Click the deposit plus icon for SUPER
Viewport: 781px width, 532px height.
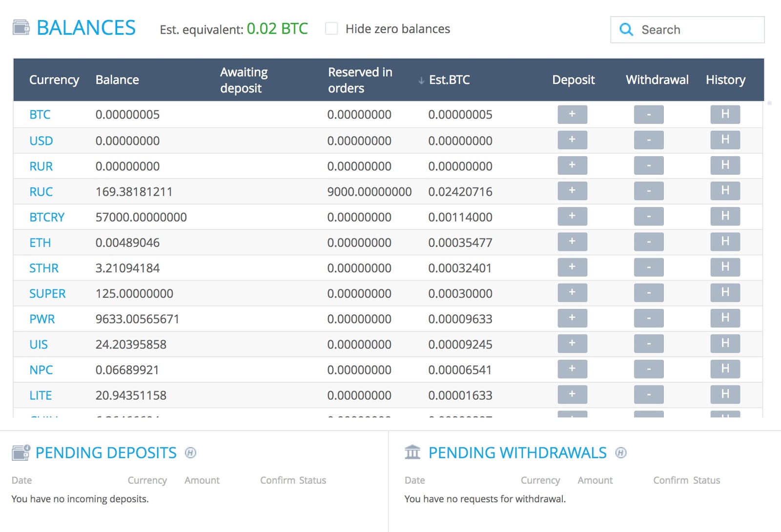click(x=572, y=292)
